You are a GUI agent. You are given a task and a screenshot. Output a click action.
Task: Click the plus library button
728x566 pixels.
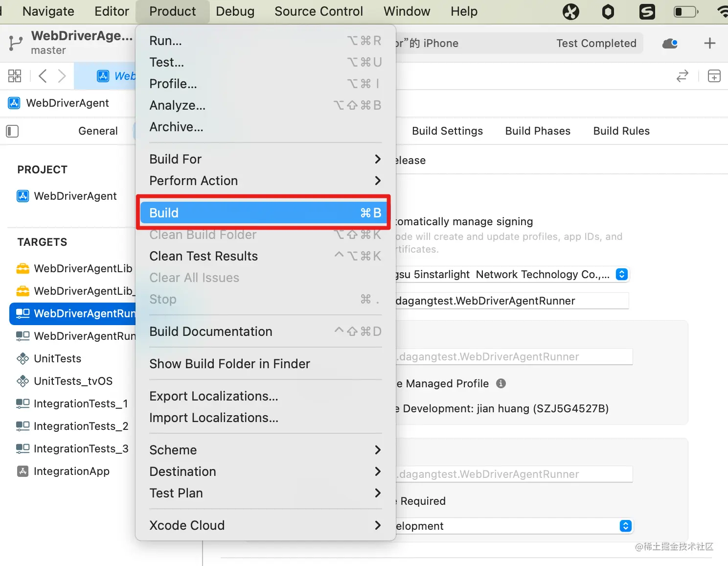pyautogui.click(x=709, y=44)
